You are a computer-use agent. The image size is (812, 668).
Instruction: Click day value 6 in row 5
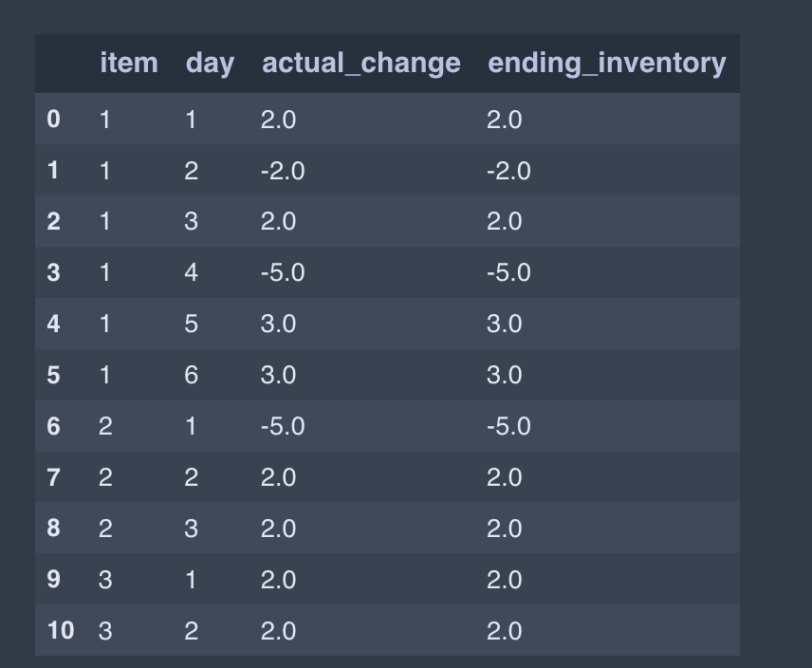(191, 375)
